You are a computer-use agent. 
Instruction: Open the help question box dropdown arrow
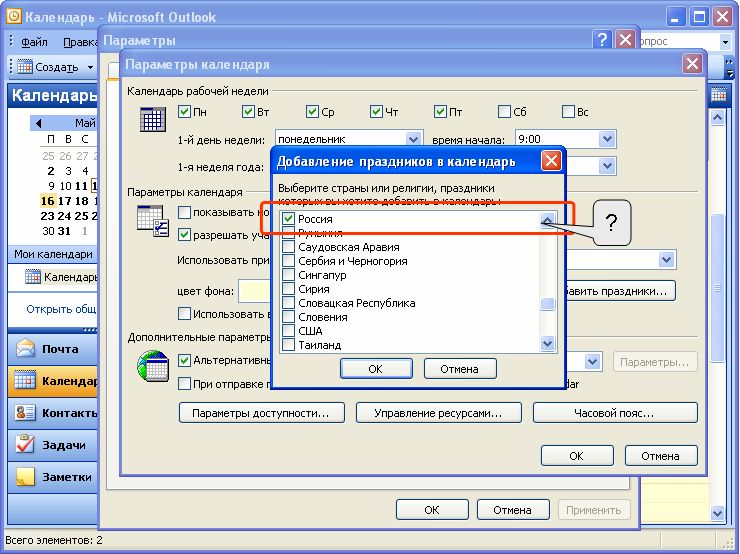[x=725, y=42]
